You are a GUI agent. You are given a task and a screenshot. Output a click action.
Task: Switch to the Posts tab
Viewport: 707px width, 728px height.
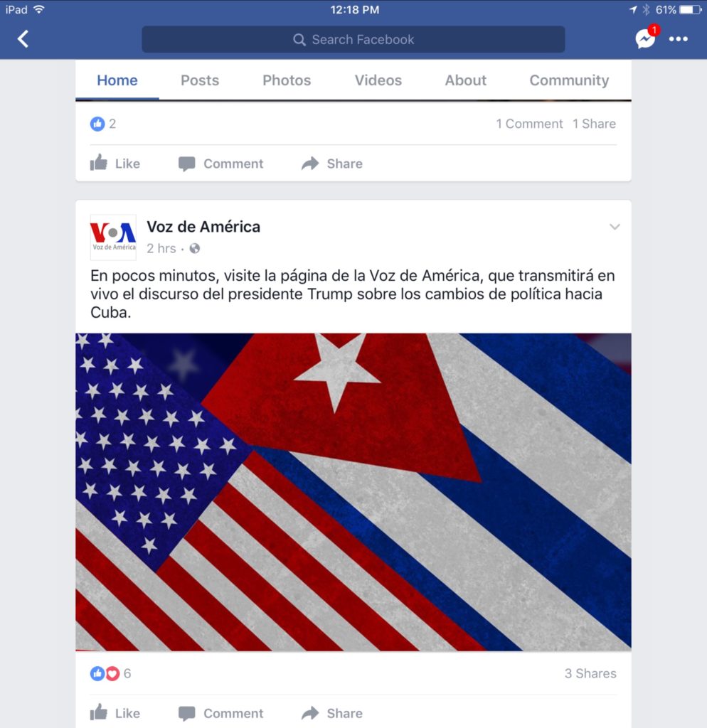click(200, 80)
